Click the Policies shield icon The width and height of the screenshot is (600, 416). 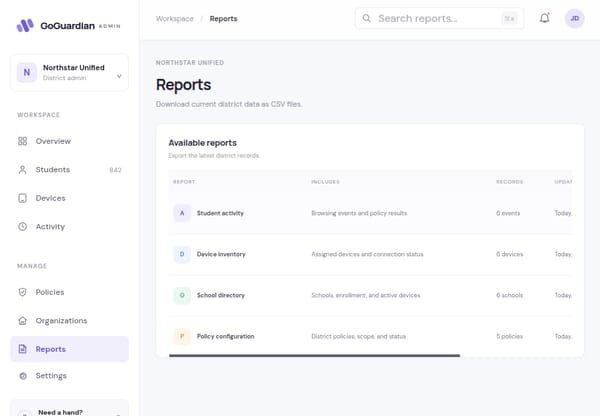(23, 292)
